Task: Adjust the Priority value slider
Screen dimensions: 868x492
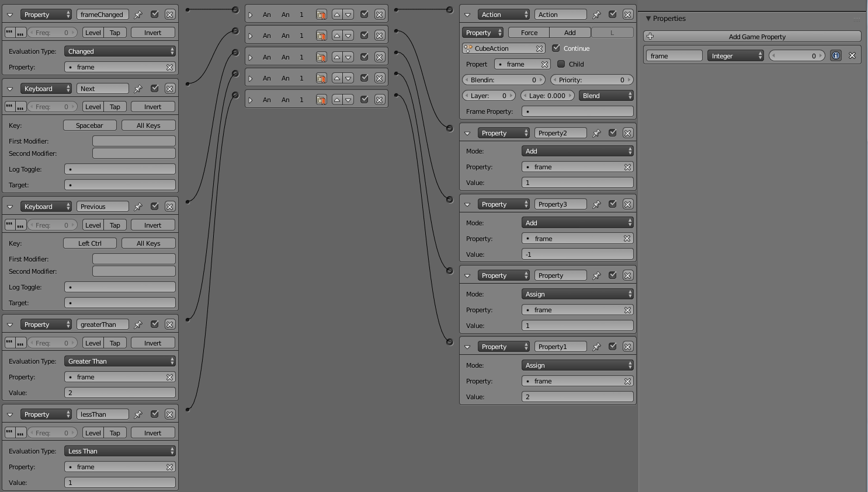Action: pos(592,80)
